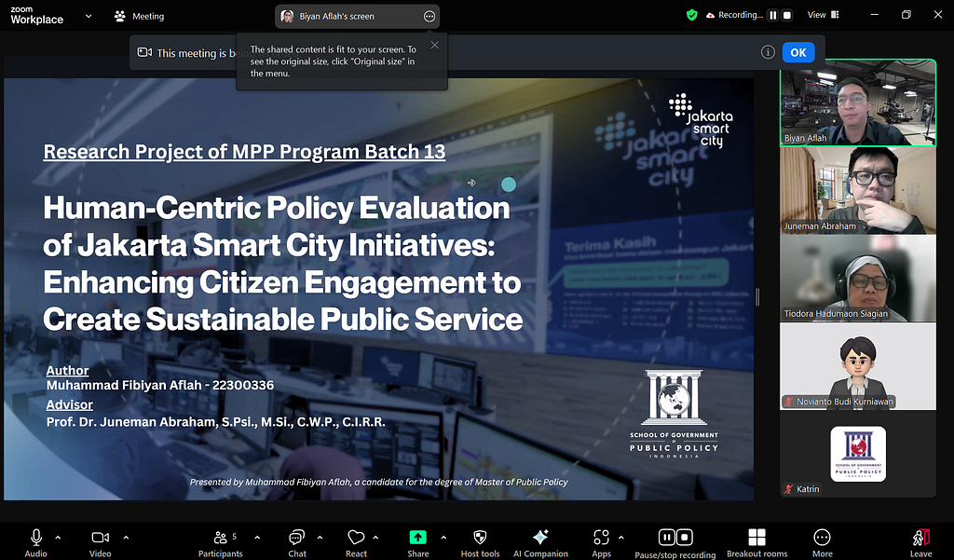Select Tiodora Hadumaon Siagian's video tile
Viewport: 954px width, 560px height.
pos(858,279)
